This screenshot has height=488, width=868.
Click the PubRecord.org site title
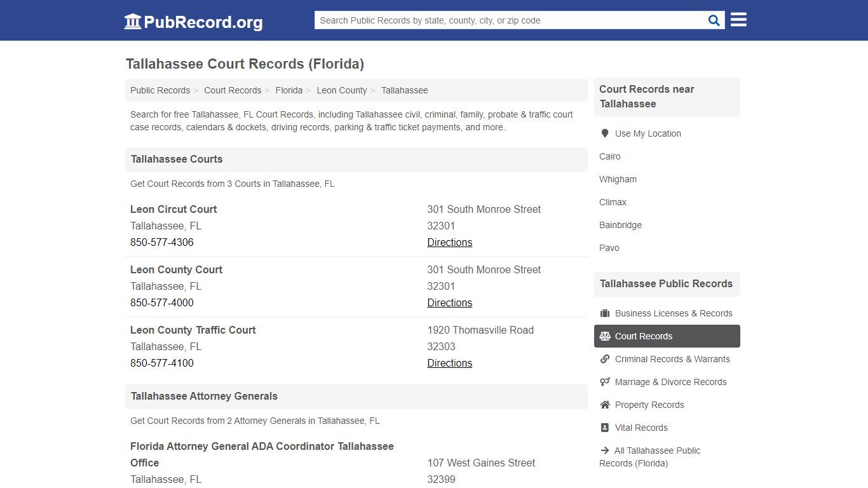203,22
